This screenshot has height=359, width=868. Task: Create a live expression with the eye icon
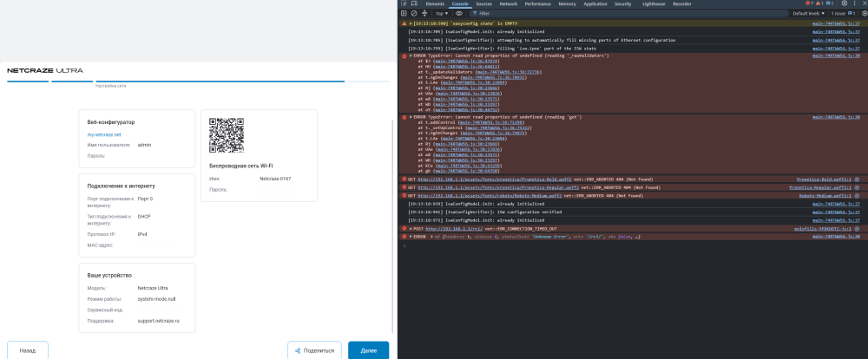459,13
